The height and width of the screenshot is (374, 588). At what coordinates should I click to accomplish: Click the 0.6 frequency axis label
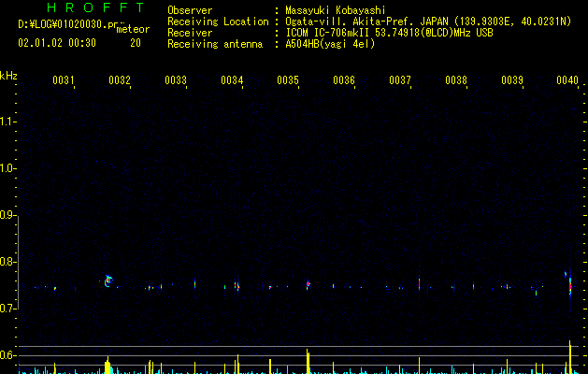pyautogui.click(x=7, y=355)
